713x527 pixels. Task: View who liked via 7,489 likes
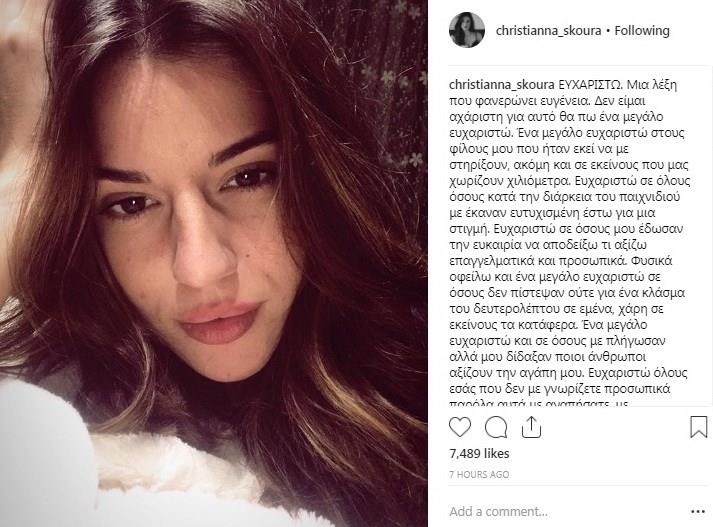point(479,453)
